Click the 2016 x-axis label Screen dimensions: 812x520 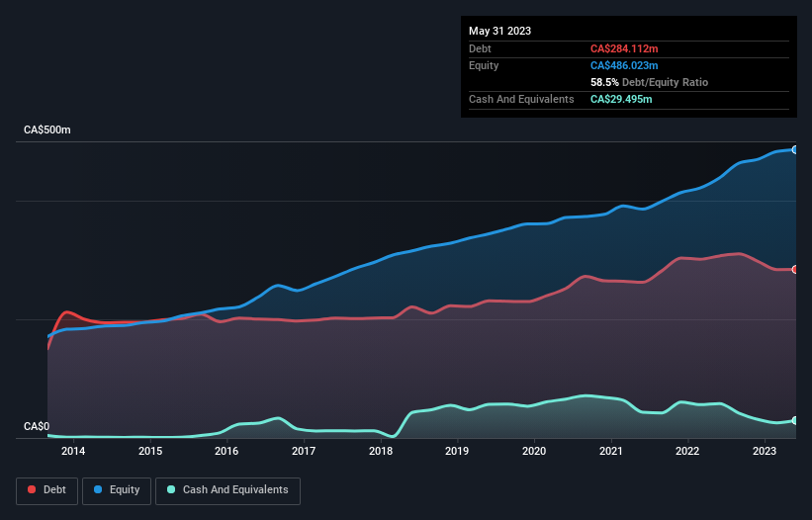pos(226,451)
